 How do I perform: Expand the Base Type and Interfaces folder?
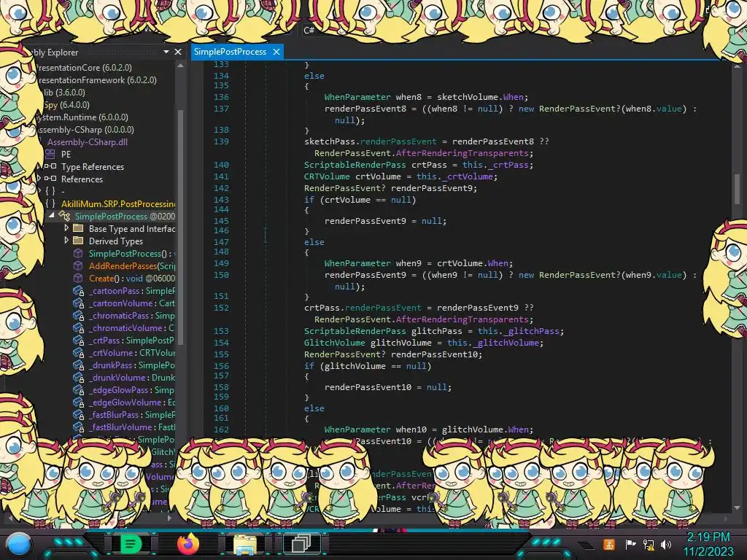pos(66,228)
